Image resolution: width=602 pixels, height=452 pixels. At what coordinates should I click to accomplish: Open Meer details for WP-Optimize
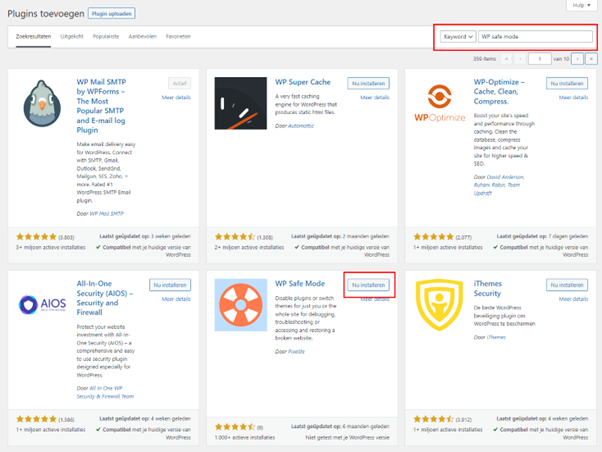tap(573, 98)
